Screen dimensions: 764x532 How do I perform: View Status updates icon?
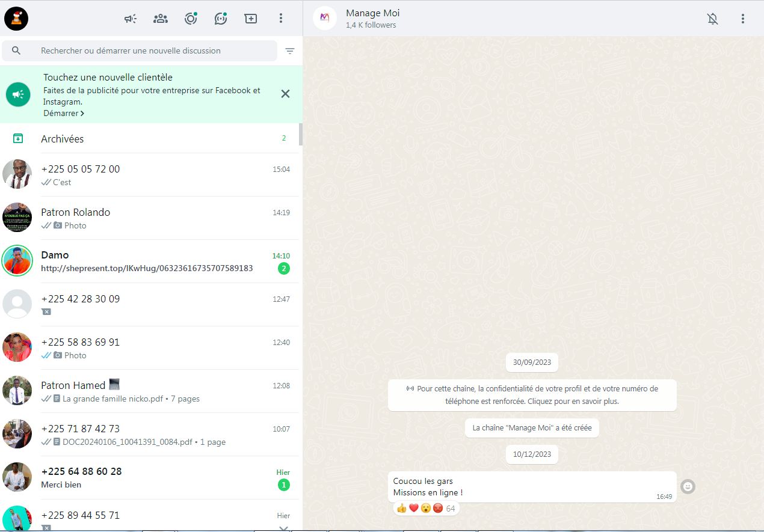click(191, 19)
